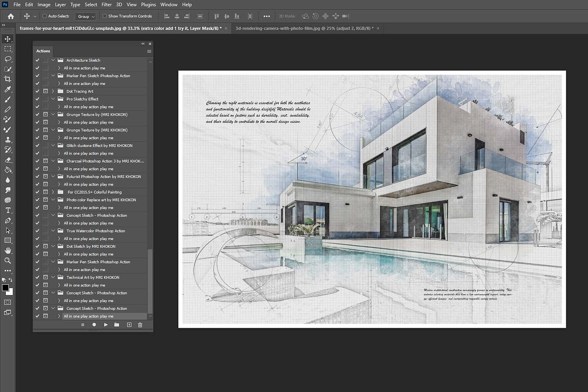This screenshot has width=588, height=392.
Task: Select the Smudge tool
Action: (x=7, y=190)
